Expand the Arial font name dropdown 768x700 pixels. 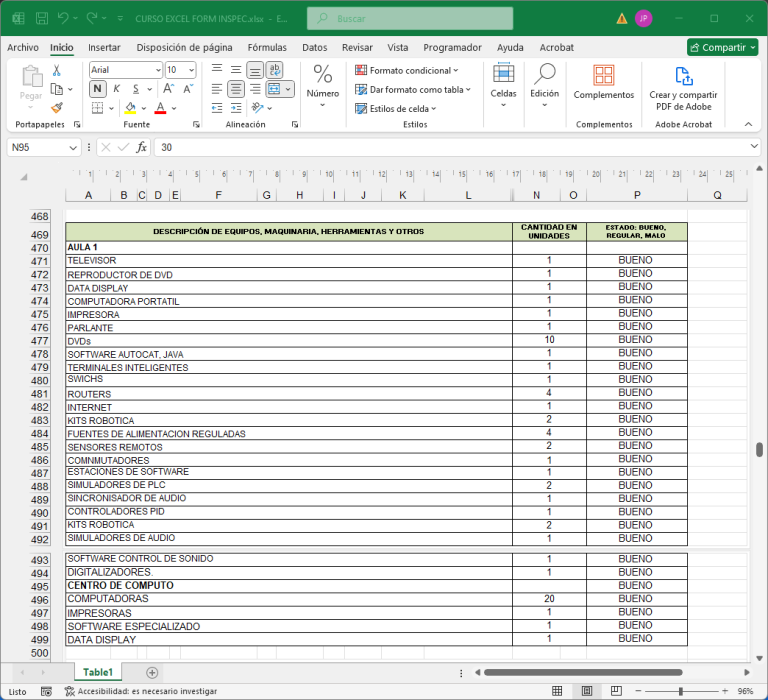(x=157, y=70)
